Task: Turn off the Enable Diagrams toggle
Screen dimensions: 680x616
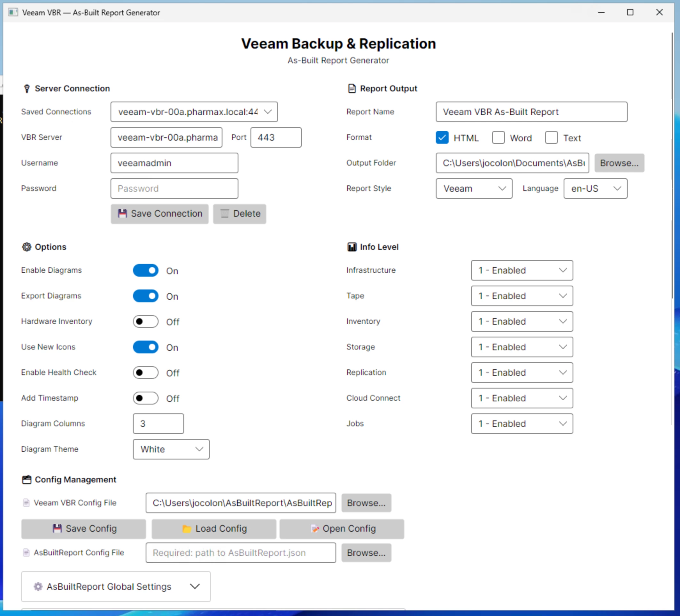Action: point(145,270)
